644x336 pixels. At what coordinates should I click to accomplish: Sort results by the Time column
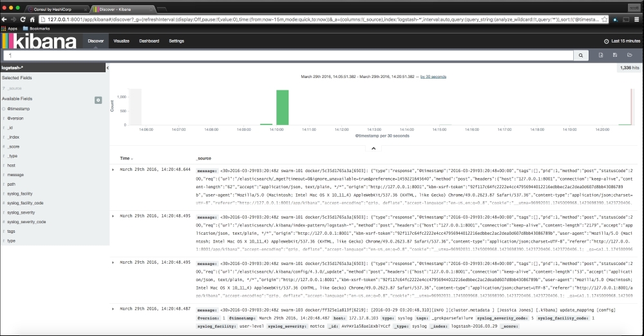[x=126, y=158]
